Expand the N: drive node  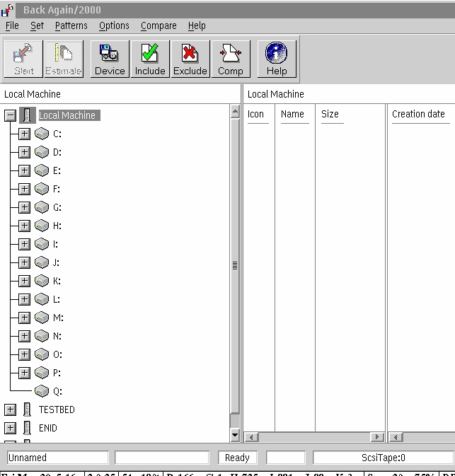pyautogui.click(x=24, y=336)
